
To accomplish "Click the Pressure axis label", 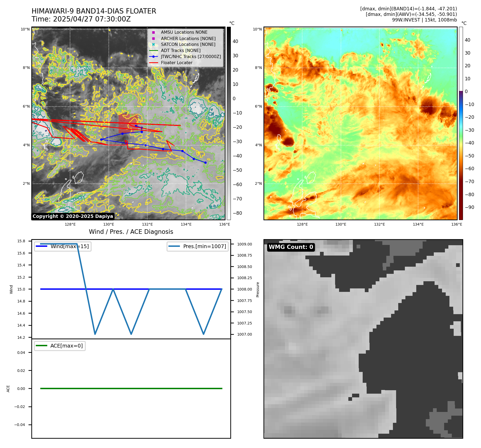I will pos(258,289).
